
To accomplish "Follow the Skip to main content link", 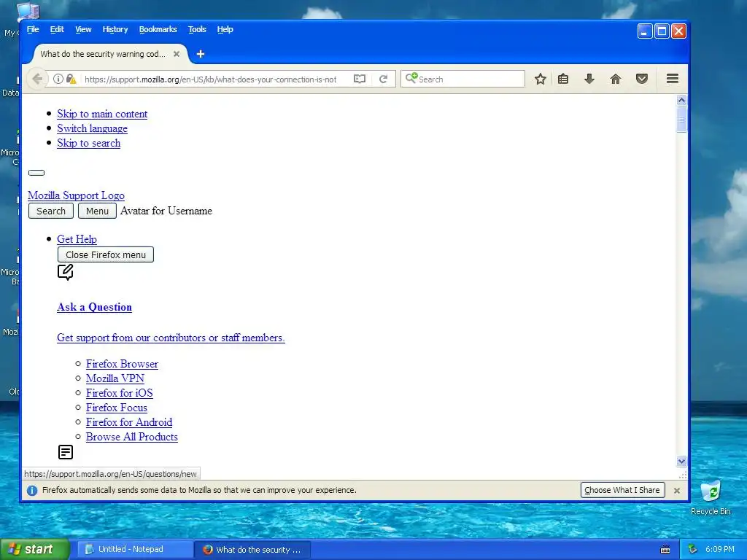I will pyautogui.click(x=102, y=114).
